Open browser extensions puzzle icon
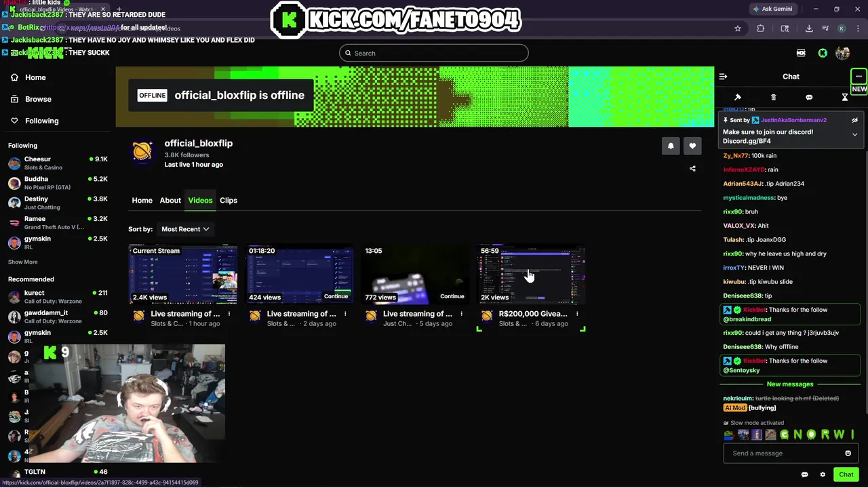The width and height of the screenshot is (868, 488). point(760,28)
